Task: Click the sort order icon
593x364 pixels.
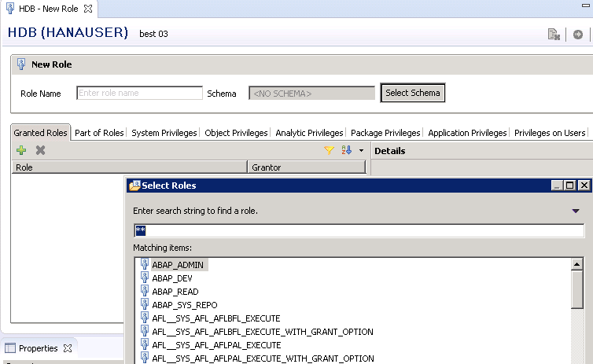Action: [x=346, y=150]
